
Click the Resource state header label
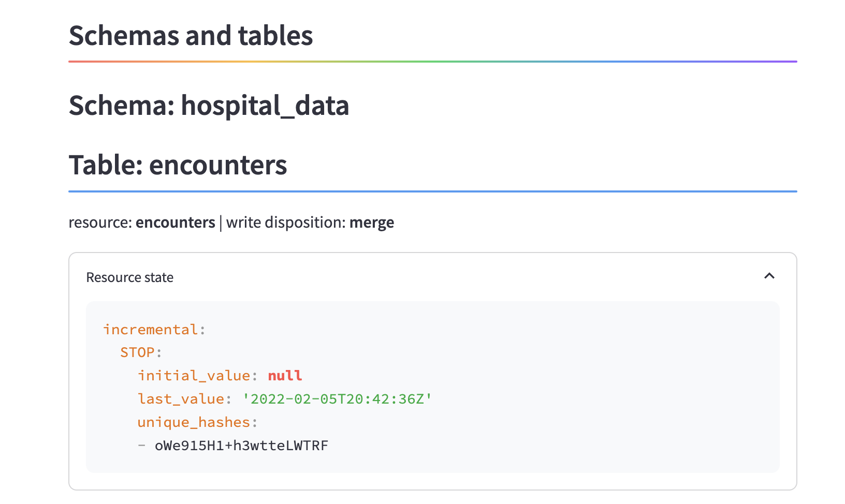pos(129,278)
